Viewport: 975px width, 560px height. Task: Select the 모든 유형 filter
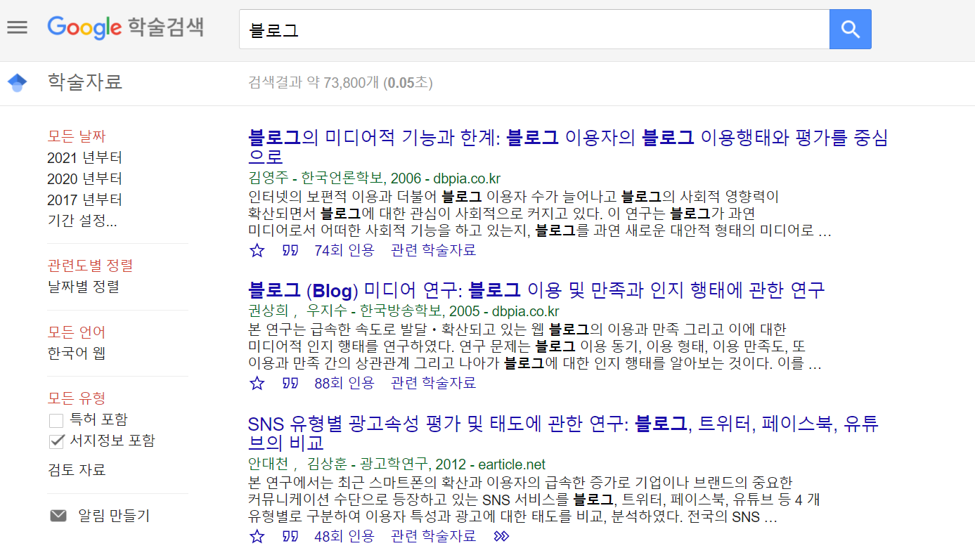(x=77, y=398)
